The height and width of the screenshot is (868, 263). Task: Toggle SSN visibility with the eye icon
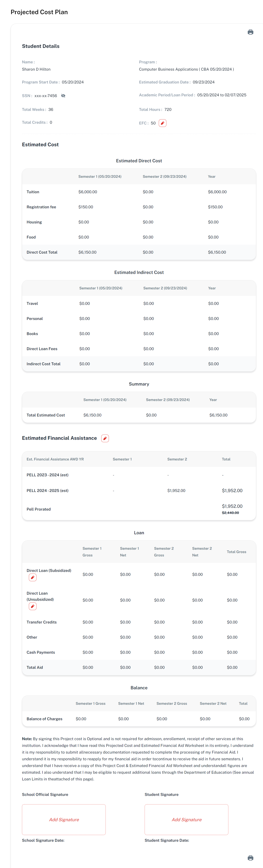(63, 96)
